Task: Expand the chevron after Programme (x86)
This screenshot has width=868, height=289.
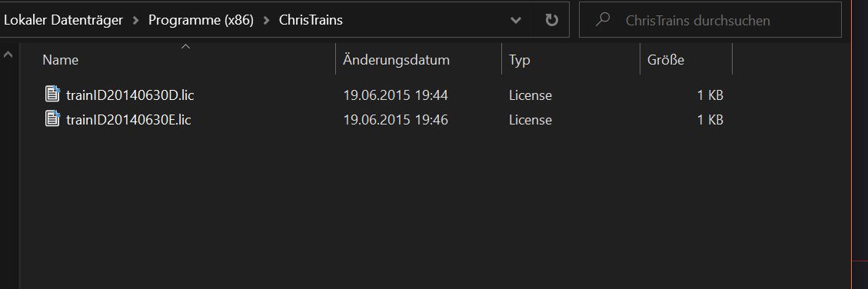Action: [x=266, y=21]
